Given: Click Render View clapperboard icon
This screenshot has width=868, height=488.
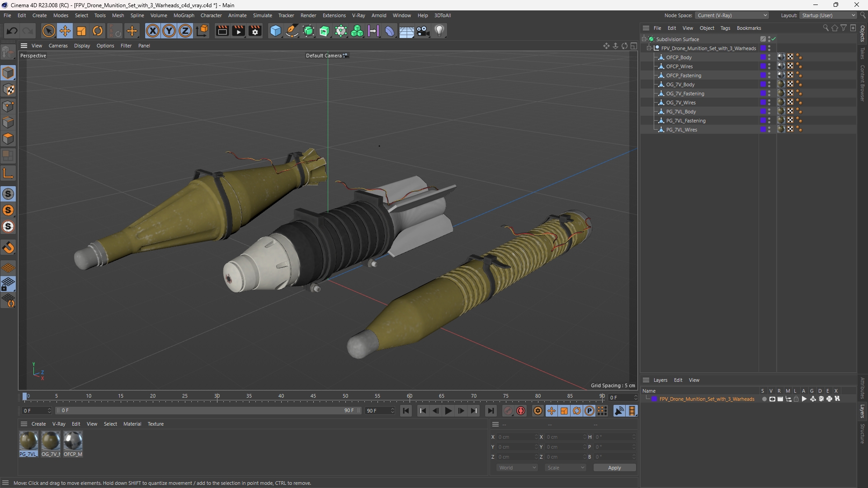Looking at the screenshot, I should click(x=222, y=31).
